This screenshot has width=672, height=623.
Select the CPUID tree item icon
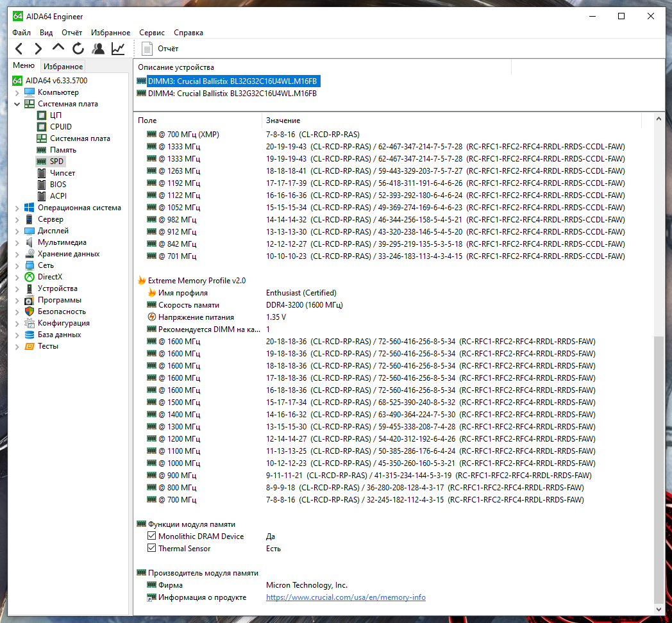(42, 127)
